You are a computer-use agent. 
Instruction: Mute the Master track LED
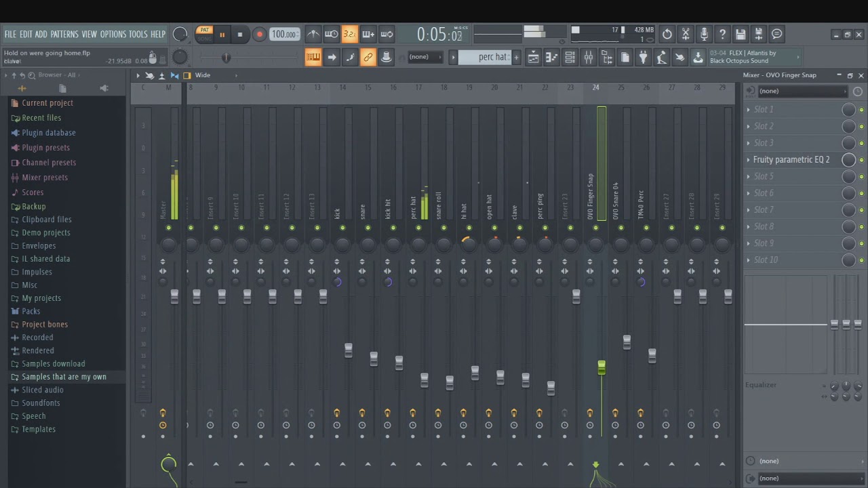click(x=168, y=228)
